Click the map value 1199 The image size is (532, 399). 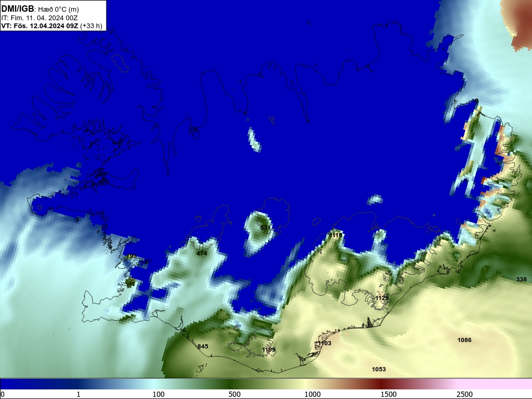point(269,350)
